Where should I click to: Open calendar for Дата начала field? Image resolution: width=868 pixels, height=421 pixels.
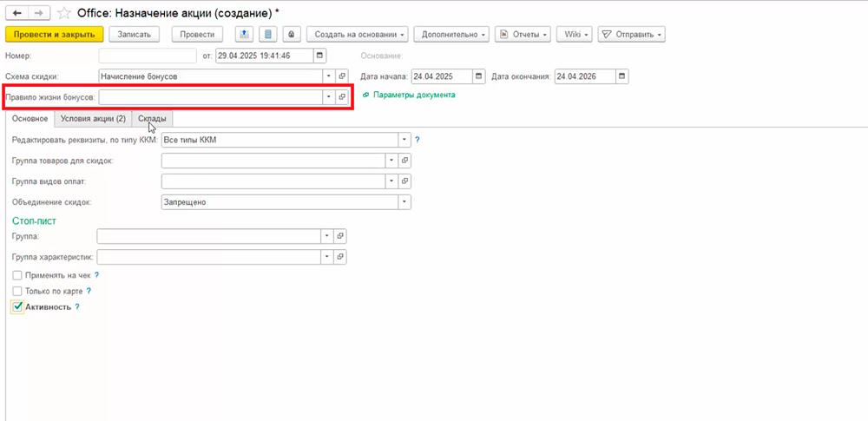point(477,76)
